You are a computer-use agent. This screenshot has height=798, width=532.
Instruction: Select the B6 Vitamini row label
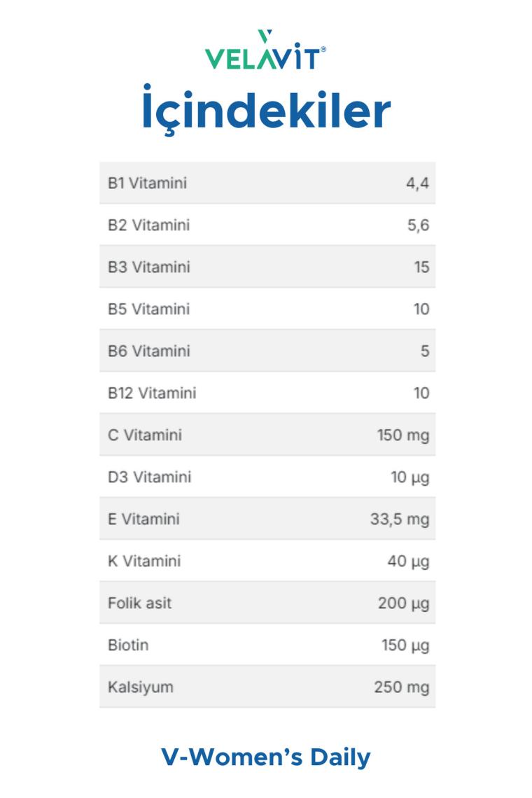click(148, 351)
